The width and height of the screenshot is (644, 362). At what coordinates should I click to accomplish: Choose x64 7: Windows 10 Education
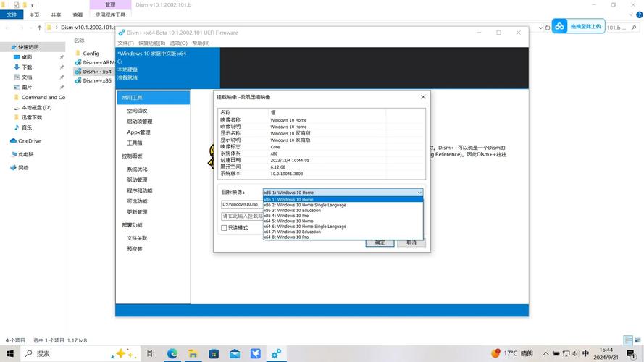pos(343,232)
